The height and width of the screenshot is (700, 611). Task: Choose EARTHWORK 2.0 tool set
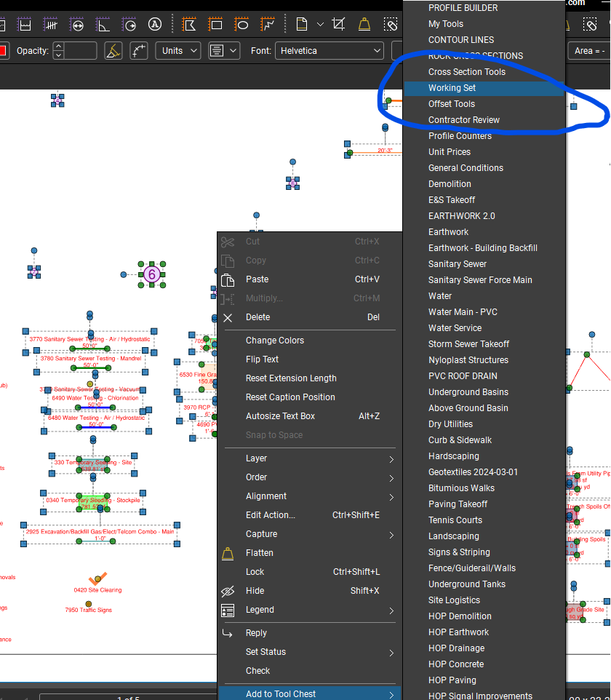pos(484,216)
